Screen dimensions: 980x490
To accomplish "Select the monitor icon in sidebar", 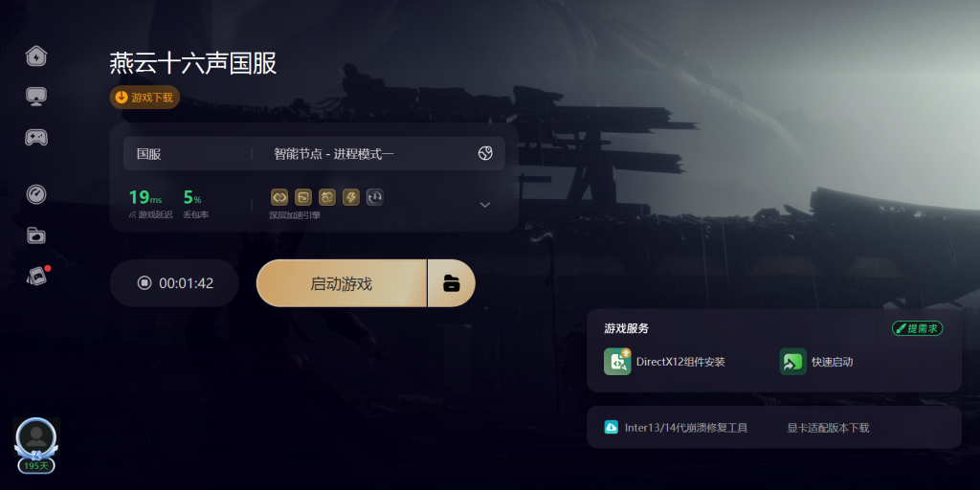I will [36, 97].
